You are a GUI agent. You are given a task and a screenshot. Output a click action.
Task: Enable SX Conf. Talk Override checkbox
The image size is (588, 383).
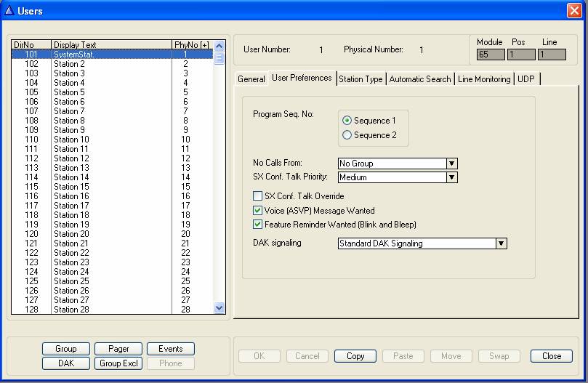(x=257, y=195)
